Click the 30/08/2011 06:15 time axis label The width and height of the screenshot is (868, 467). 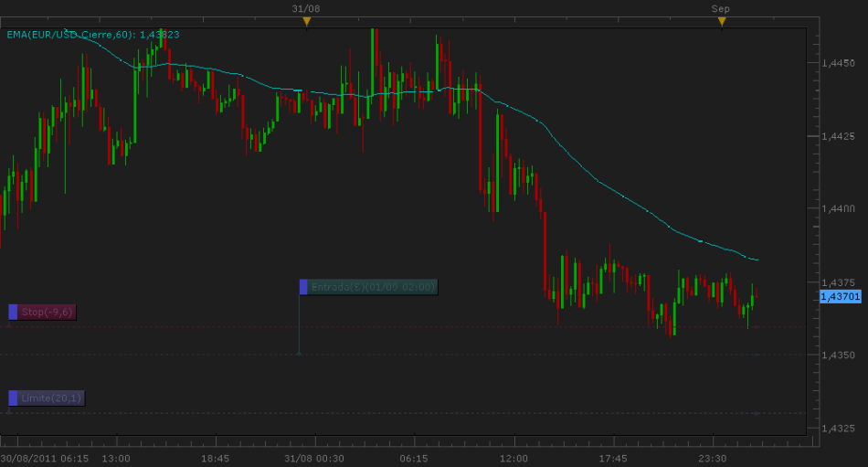[44, 459]
